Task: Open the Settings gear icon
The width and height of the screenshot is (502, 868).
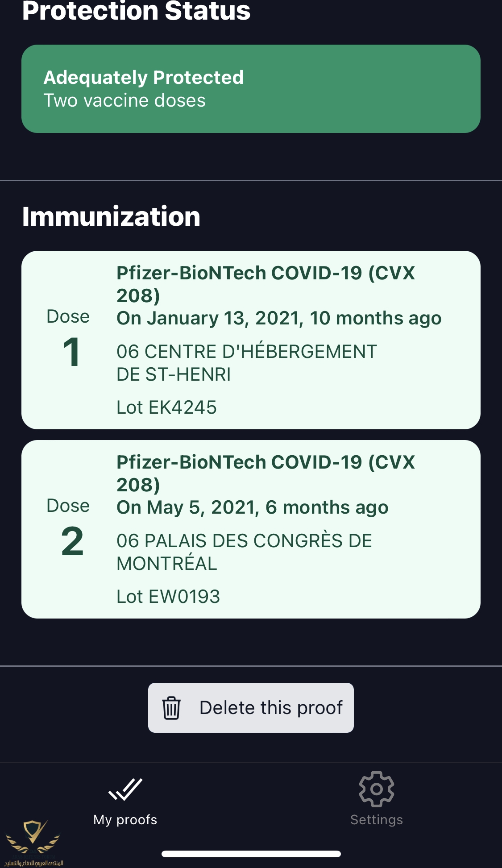Action: point(376,789)
